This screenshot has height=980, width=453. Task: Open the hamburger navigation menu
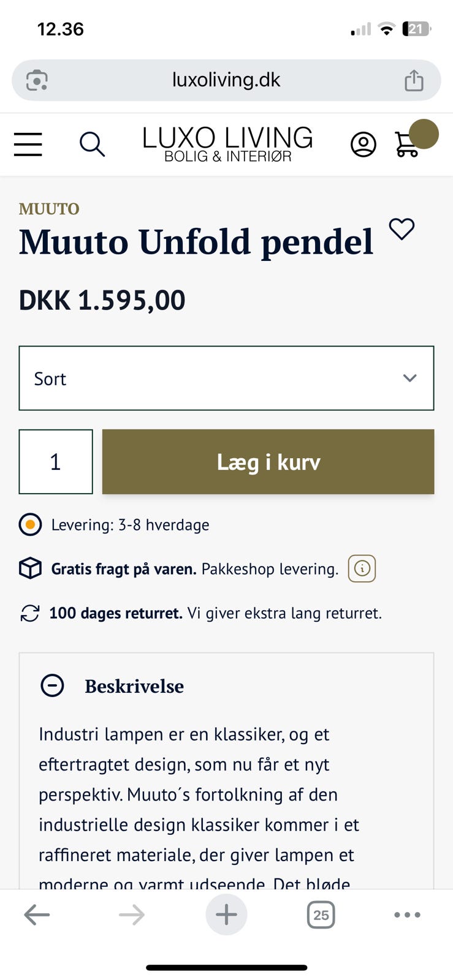[x=28, y=145]
